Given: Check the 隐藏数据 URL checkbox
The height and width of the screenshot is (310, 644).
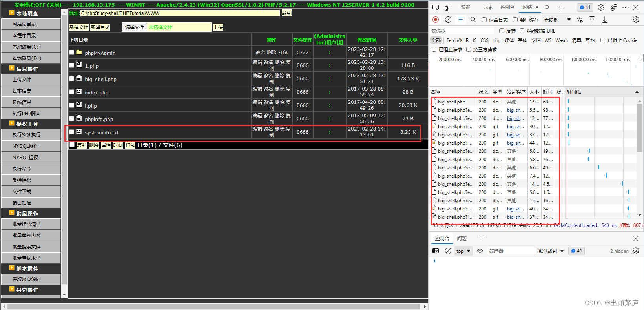Looking at the screenshot, I should (522, 31).
